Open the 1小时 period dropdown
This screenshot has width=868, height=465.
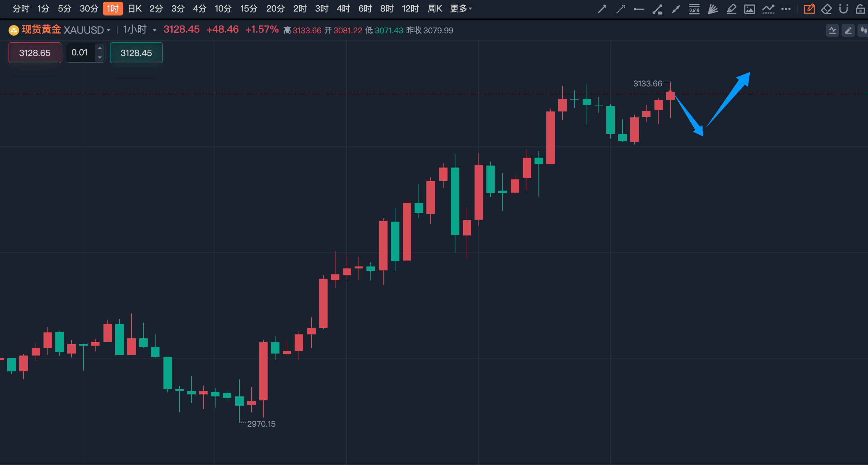(x=139, y=30)
